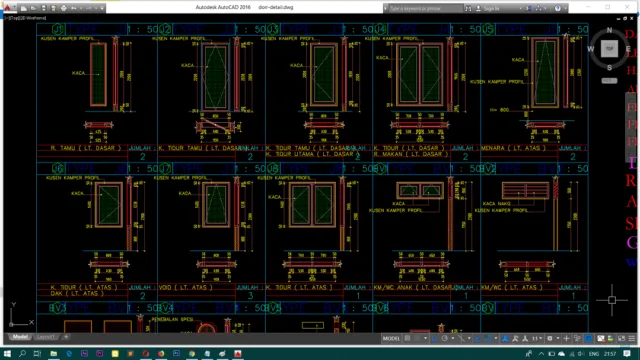Click the MODEL space button in status bar
640x360 pixels.
391,338
